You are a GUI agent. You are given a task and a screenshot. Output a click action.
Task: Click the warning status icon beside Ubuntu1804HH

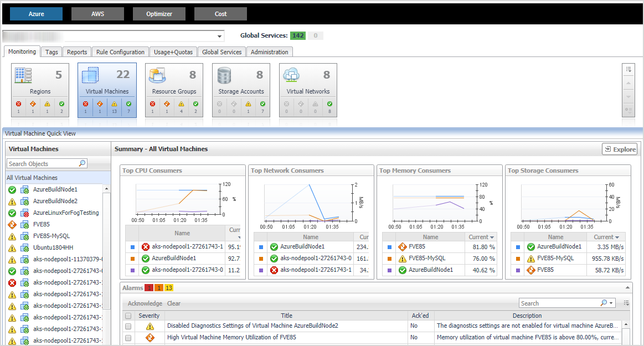12,248
